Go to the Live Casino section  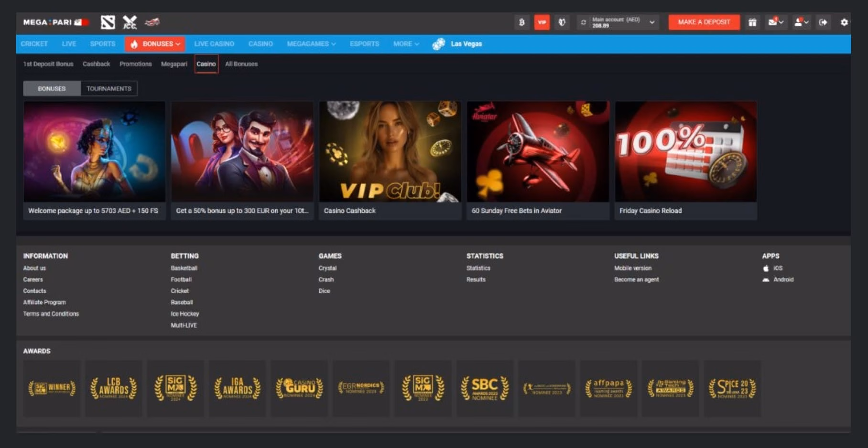click(214, 44)
